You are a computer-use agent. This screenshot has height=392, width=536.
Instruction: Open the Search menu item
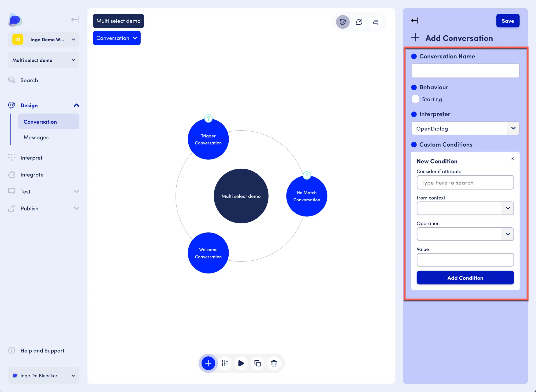(29, 80)
